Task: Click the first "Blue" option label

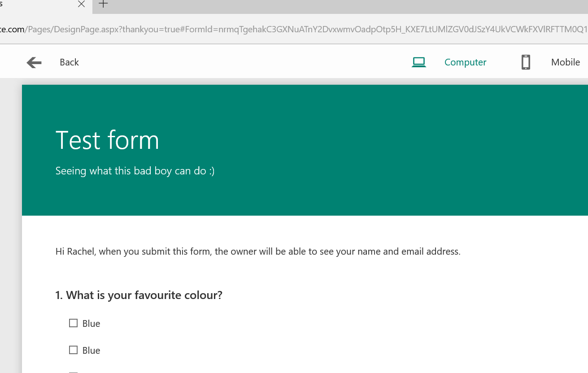Action: click(x=91, y=324)
